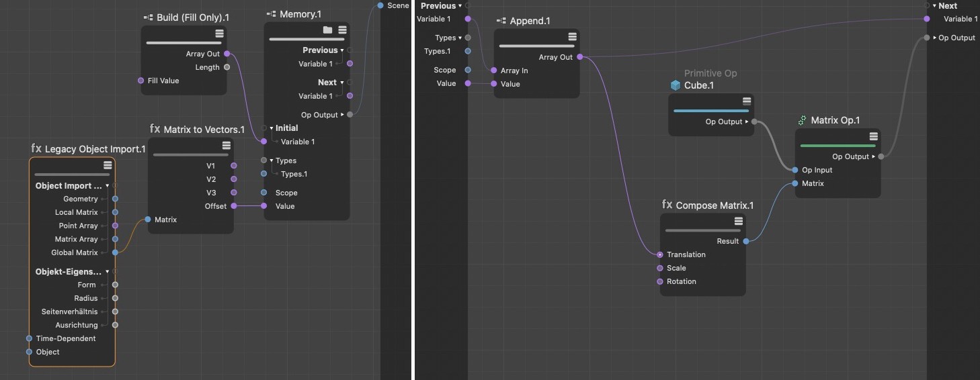Select the Translation port on Compose Matrix.1

(660, 254)
